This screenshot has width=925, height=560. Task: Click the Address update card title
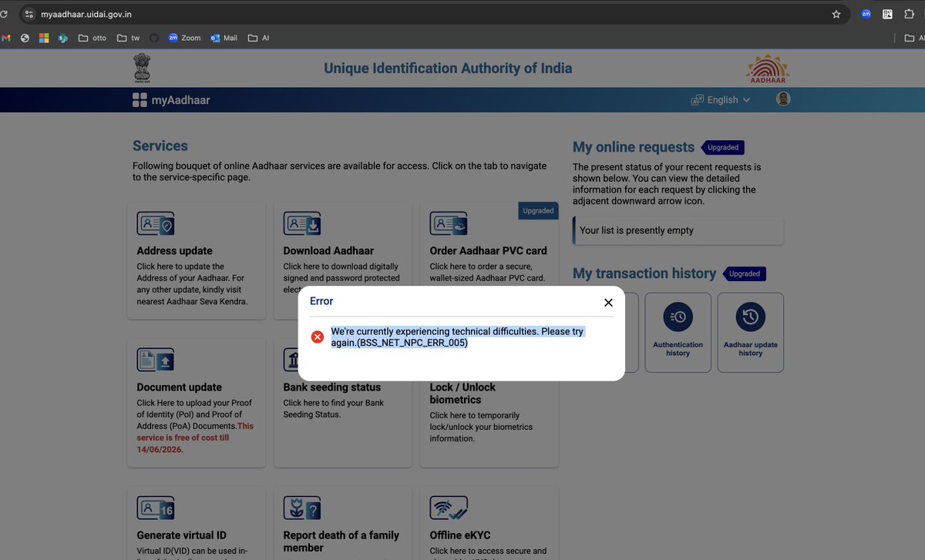tap(174, 250)
